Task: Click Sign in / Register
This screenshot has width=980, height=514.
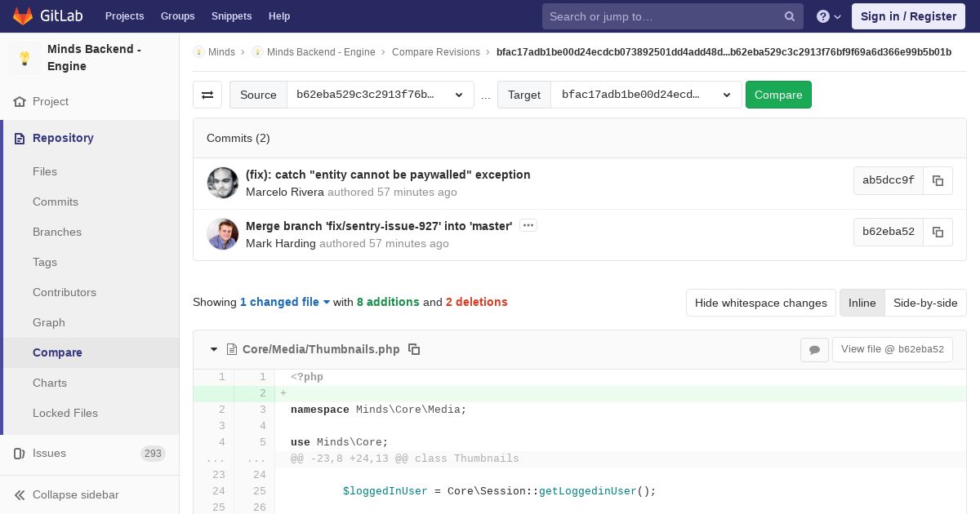Action: [908, 16]
